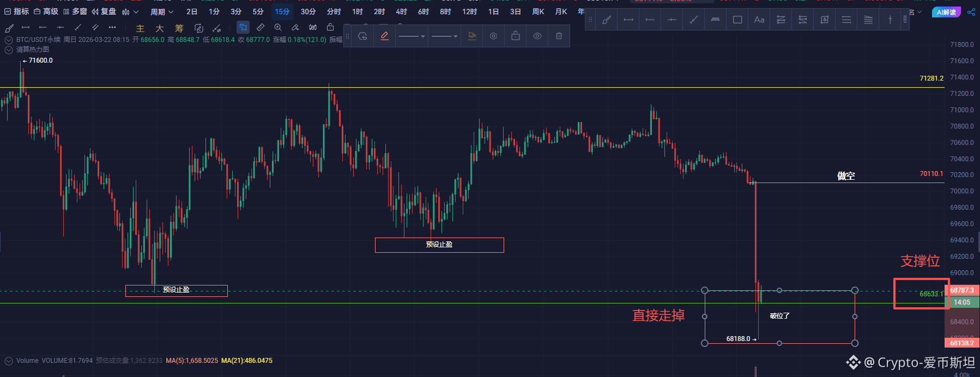Switch to the 1日 timeframe

pos(493,11)
